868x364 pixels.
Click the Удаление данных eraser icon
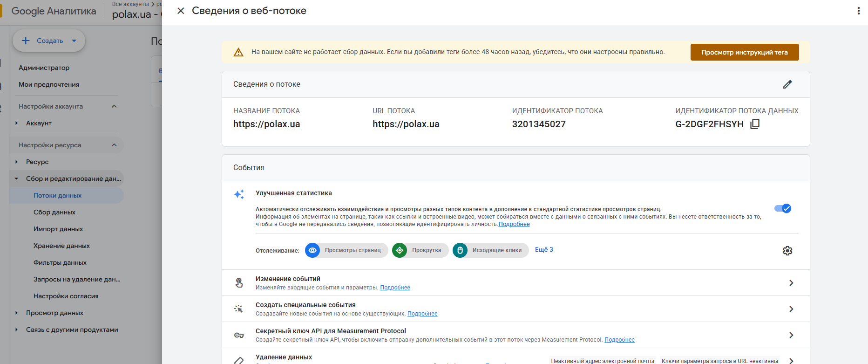[239, 361]
